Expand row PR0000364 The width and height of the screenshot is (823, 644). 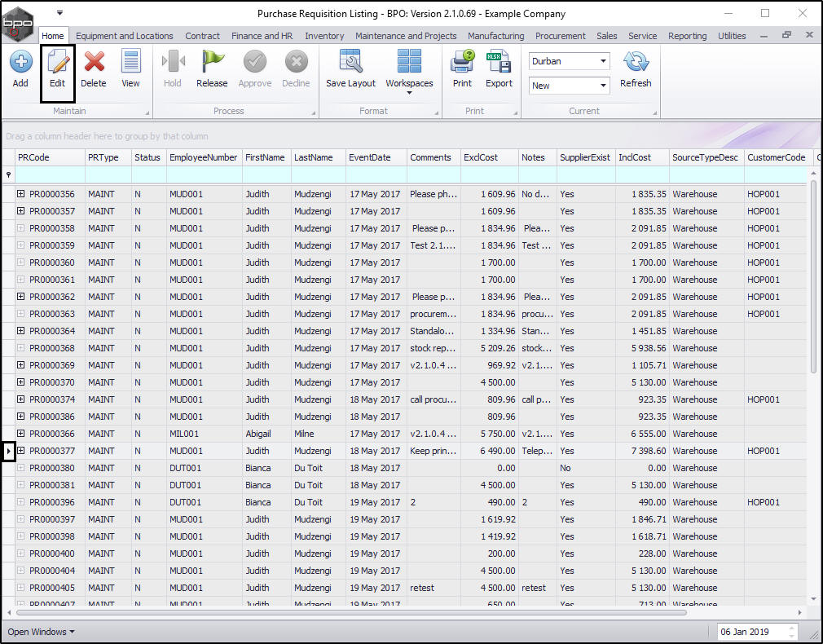click(x=20, y=330)
